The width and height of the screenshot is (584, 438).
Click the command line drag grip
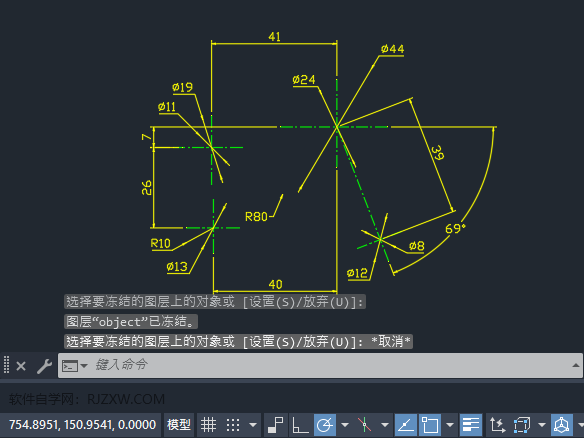6,365
